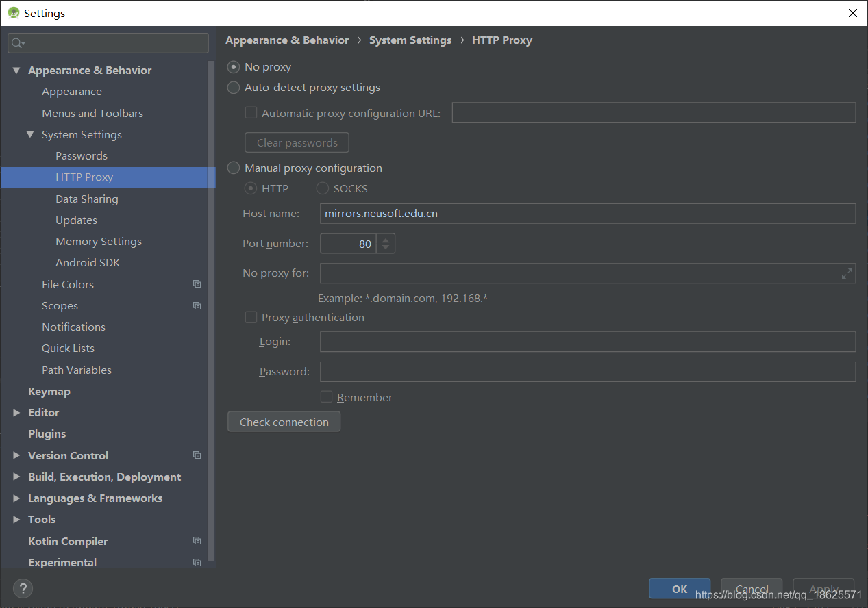Screen dimensions: 868x608
Task: Open the Data Sharing settings
Action: (x=87, y=199)
